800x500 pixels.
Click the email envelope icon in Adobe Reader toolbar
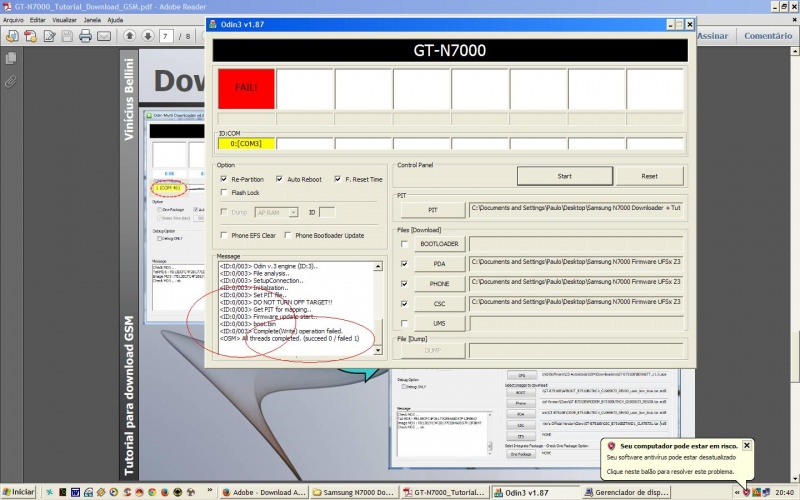pos(104,36)
